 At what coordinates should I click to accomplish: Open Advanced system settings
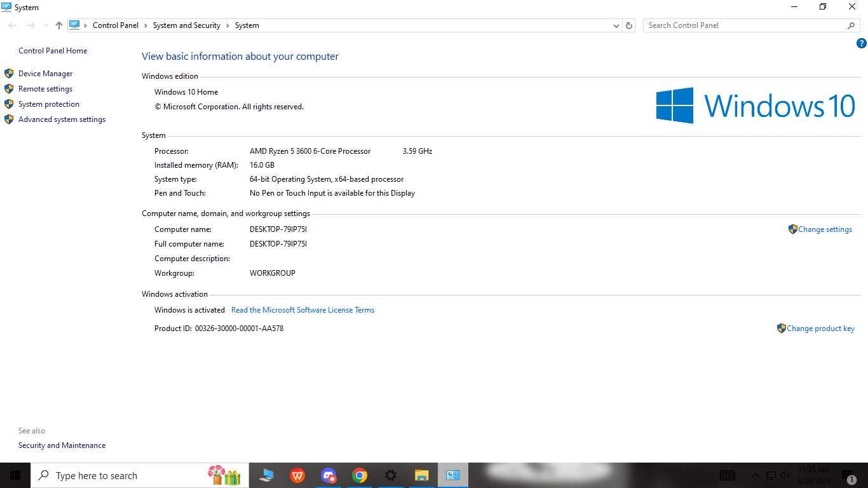[x=62, y=119]
